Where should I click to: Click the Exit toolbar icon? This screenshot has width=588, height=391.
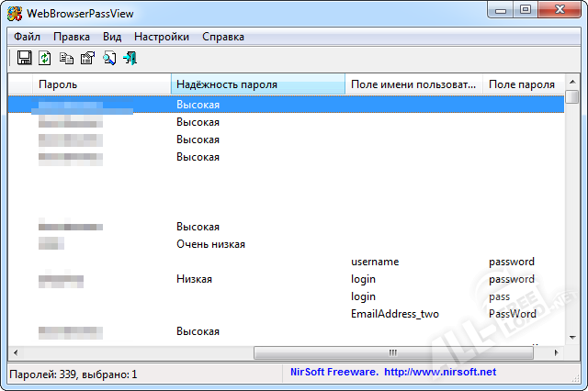click(x=130, y=58)
